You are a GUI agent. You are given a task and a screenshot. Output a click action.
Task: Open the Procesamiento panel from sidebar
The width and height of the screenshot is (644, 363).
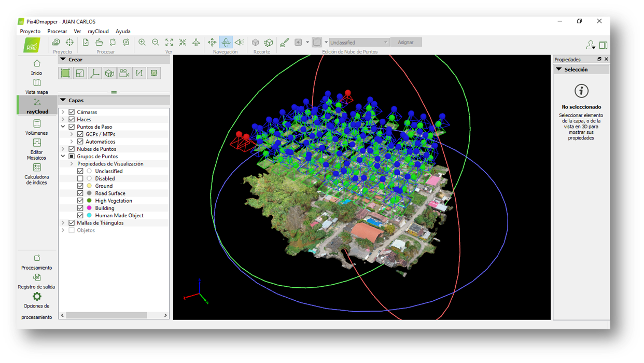point(37,262)
